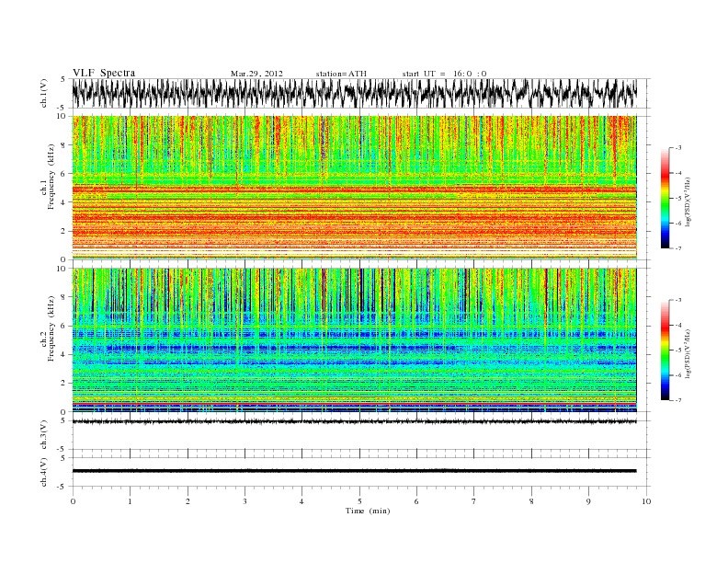Select the "Time (min)" x-axis label
This screenshot has width=728, height=563.
click(x=368, y=511)
